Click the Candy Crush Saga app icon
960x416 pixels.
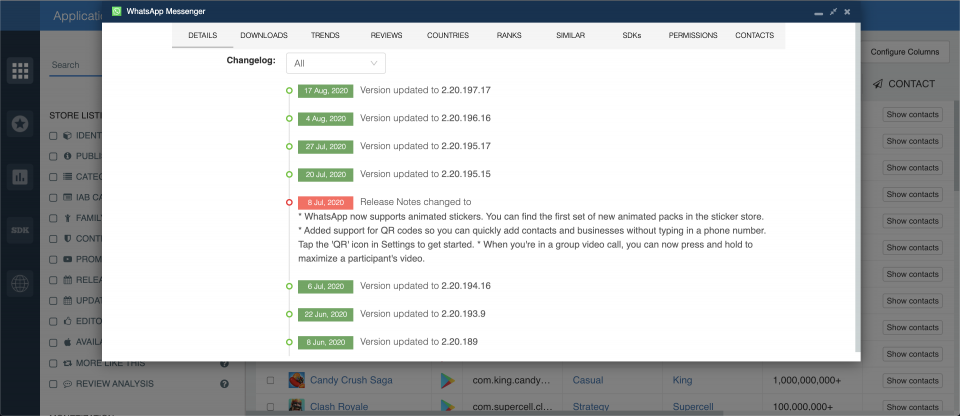tap(296, 380)
